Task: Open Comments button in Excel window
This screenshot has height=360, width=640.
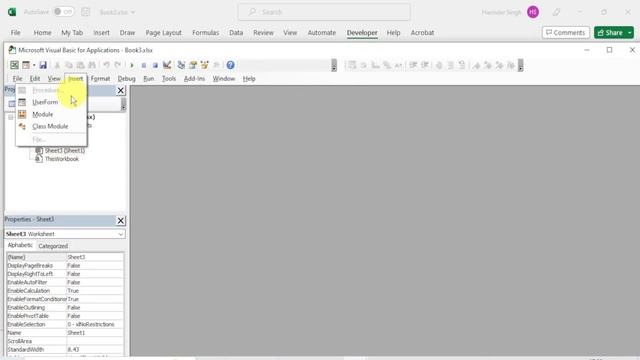Action: [566, 33]
